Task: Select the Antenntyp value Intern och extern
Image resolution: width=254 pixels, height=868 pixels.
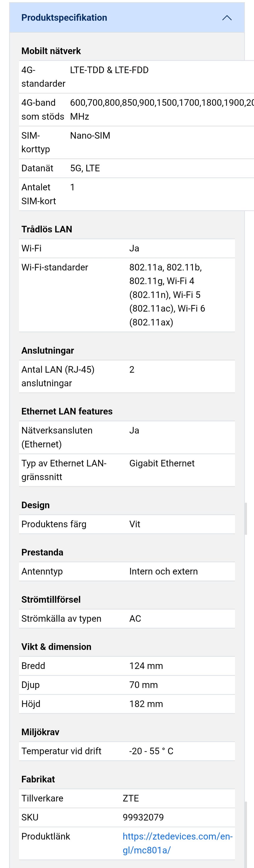Action: [164, 571]
